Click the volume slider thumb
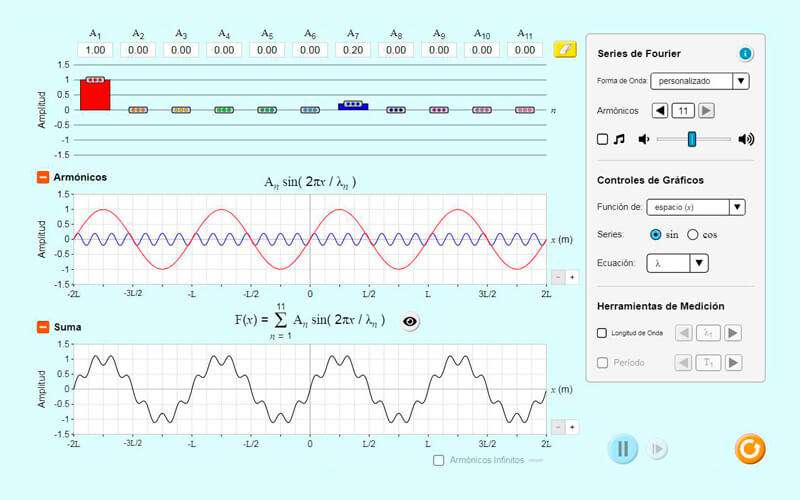 [692, 139]
